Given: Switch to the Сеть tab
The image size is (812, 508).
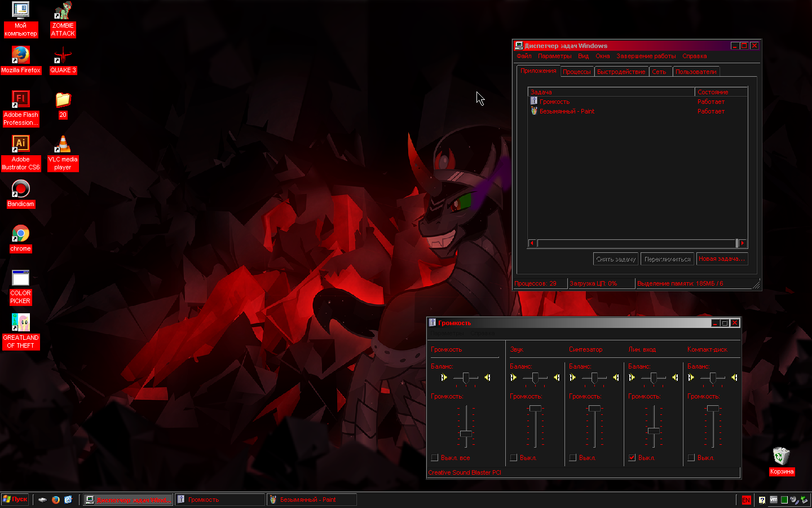Looking at the screenshot, I should [659, 72].
